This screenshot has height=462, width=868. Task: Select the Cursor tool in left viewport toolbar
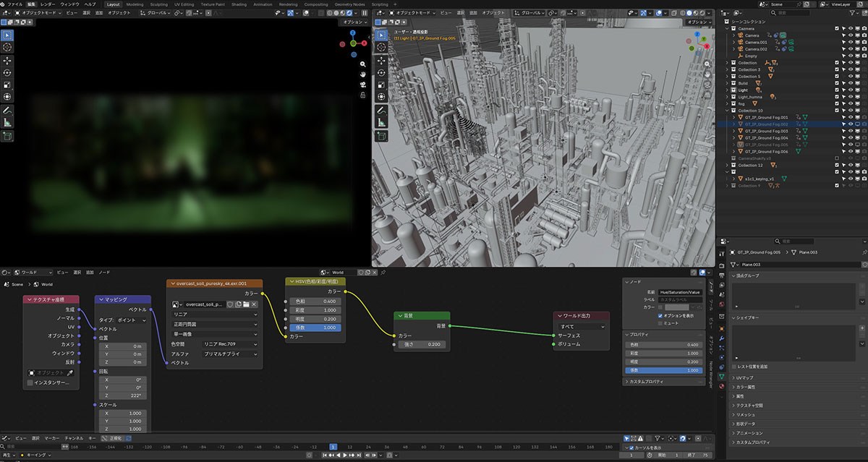[x=7, y=47]
